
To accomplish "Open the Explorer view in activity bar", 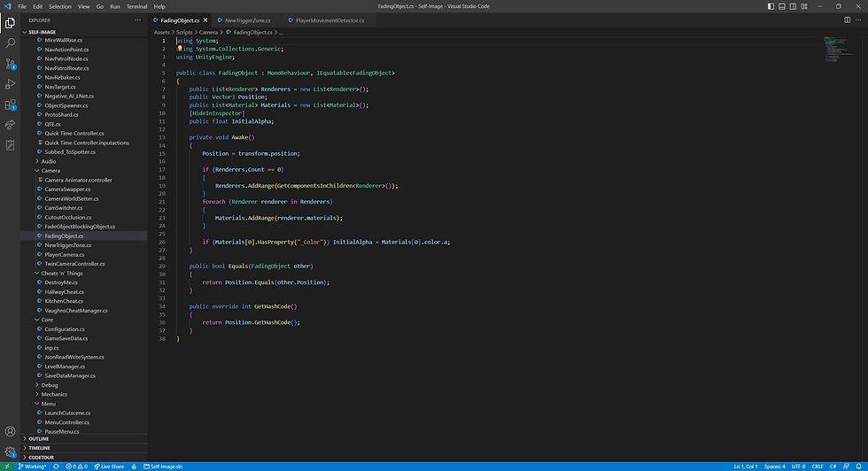I will (x=10, y=23).
